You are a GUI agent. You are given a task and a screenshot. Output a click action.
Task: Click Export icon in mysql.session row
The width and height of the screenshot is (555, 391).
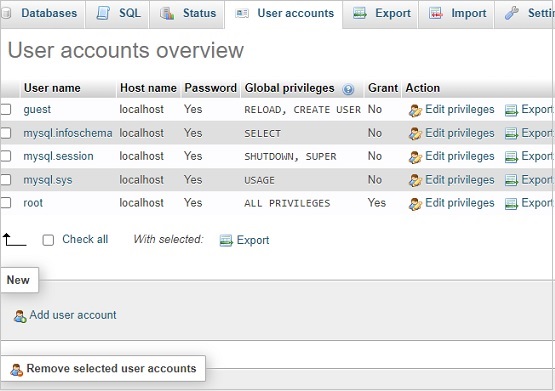[x=511, y=157]
